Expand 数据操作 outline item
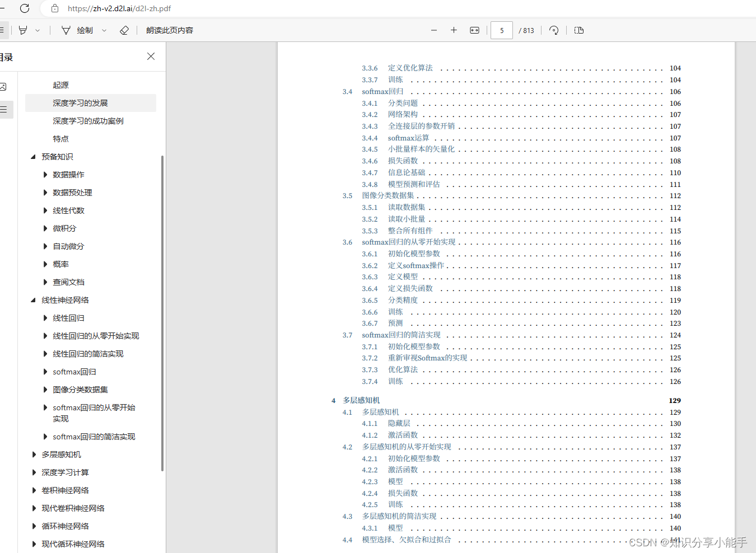This screenshot has width=756, height=553. (x=45, y=175)
